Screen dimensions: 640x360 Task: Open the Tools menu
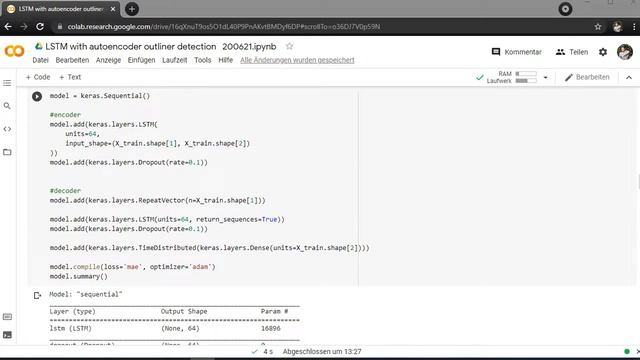pos(202,60)
